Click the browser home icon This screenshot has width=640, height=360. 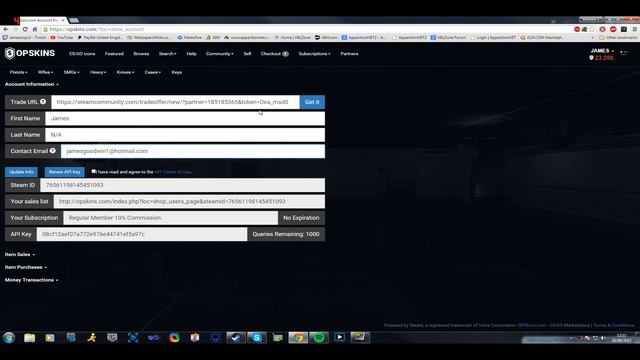point(35,29)
